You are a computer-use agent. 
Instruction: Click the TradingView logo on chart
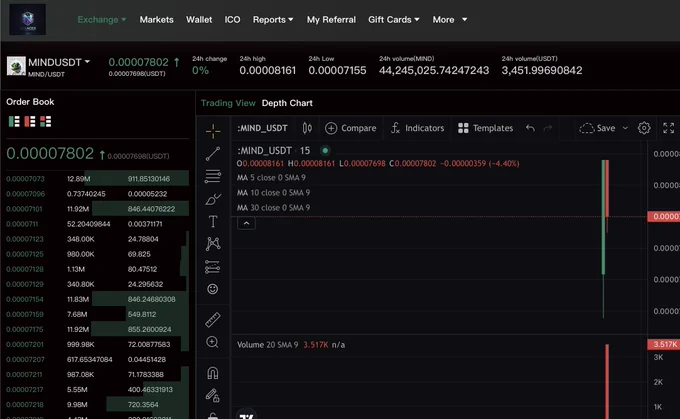tap(246, 415)
